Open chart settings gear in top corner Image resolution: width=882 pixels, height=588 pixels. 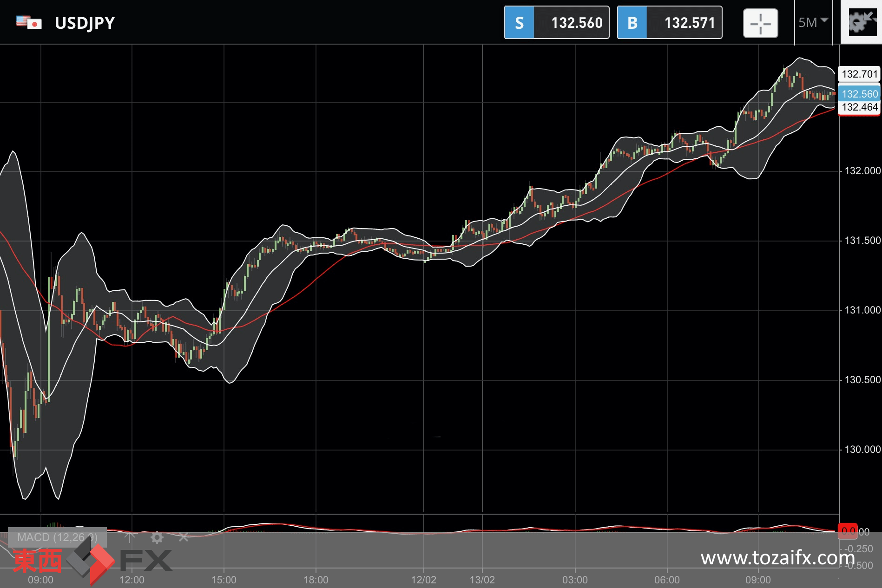[x=861, y=22]
